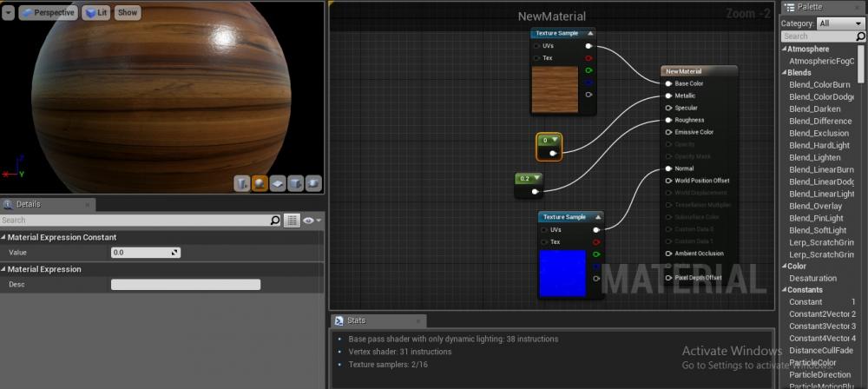
Task: Click the Specular input pin
Action: click(668, 108)
